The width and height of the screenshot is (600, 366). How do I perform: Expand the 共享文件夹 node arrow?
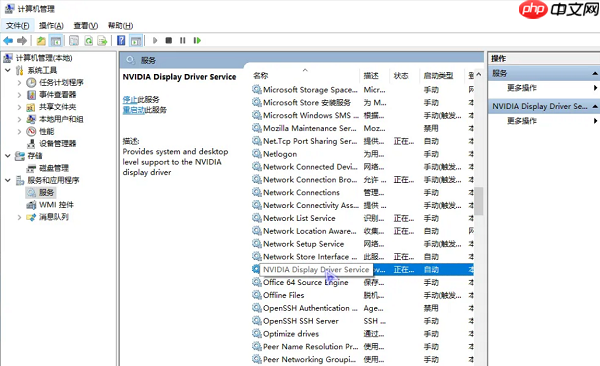[20, 107]
